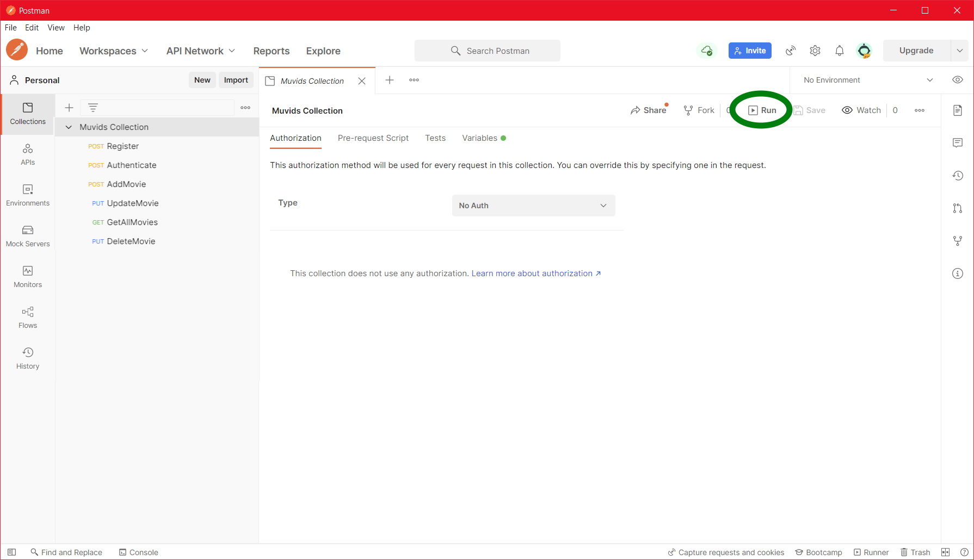
Task: Open the POST Authenticate request
Action: pos(157,165)
